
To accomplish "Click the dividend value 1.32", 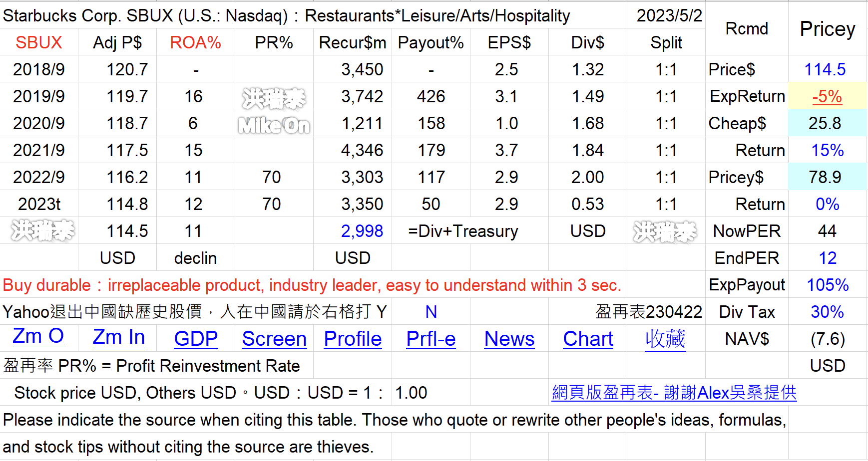I will click(x=588, y=69).
